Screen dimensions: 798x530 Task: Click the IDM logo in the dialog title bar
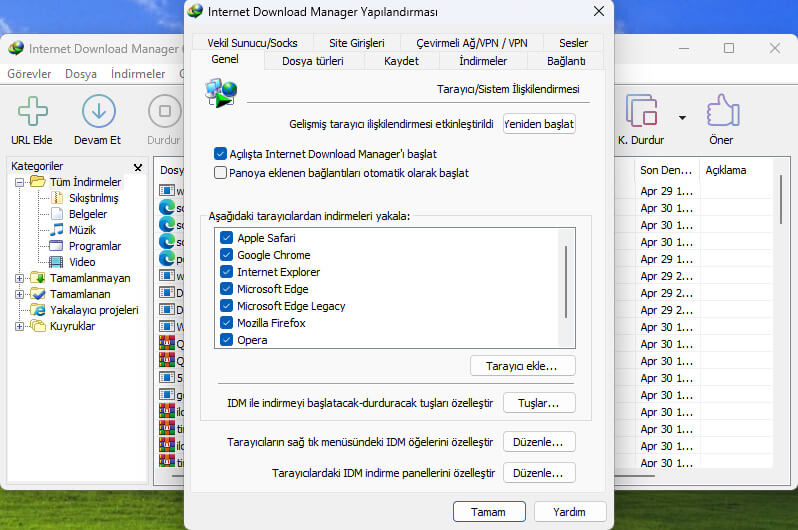(195, 11)
